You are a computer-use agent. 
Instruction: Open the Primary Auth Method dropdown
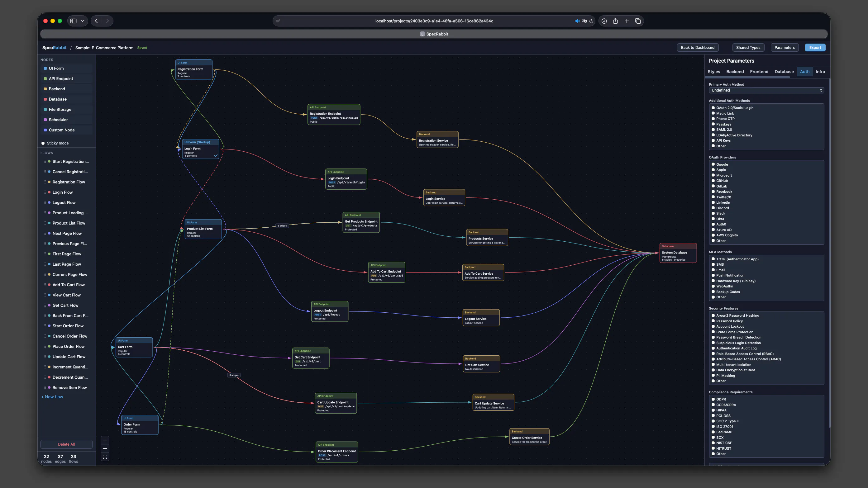point(766,90)
